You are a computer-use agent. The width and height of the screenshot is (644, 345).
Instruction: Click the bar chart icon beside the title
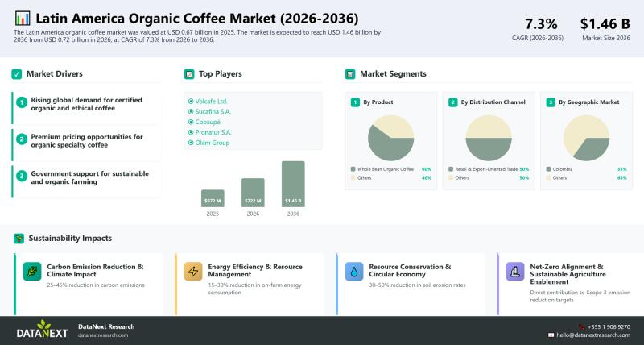[23, 18]
